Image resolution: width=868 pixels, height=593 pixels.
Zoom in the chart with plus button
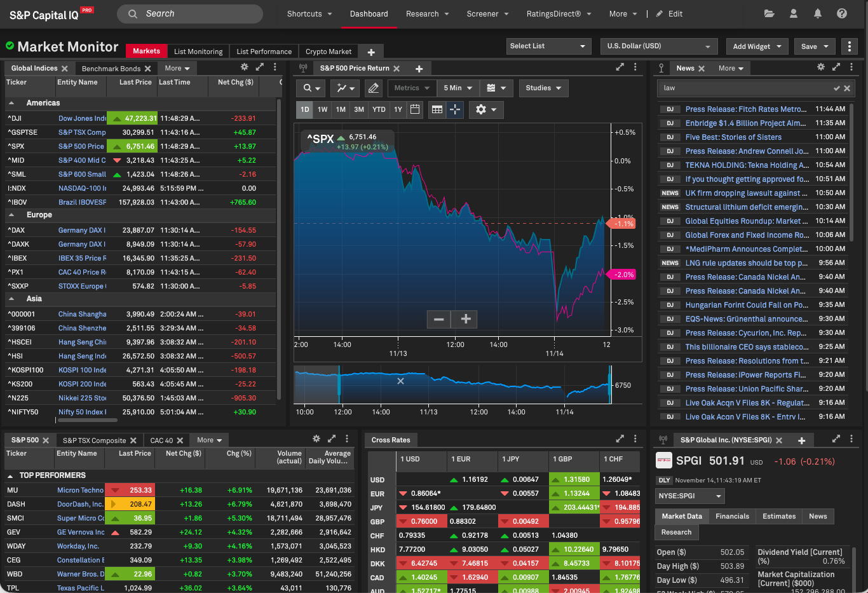pyautogui.click(x=465, y=319)
